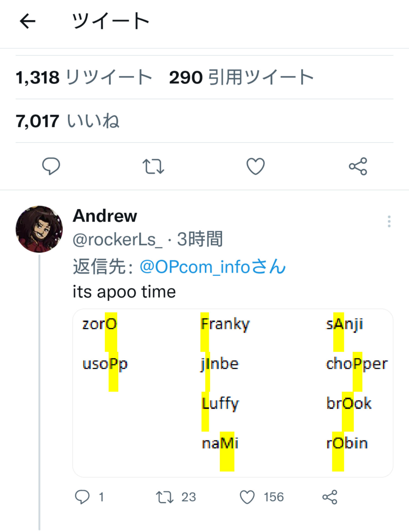Screen dimensions: 409x532
Task: Like the main tweet
Action: pyautogui.click(x=255, y=166)
